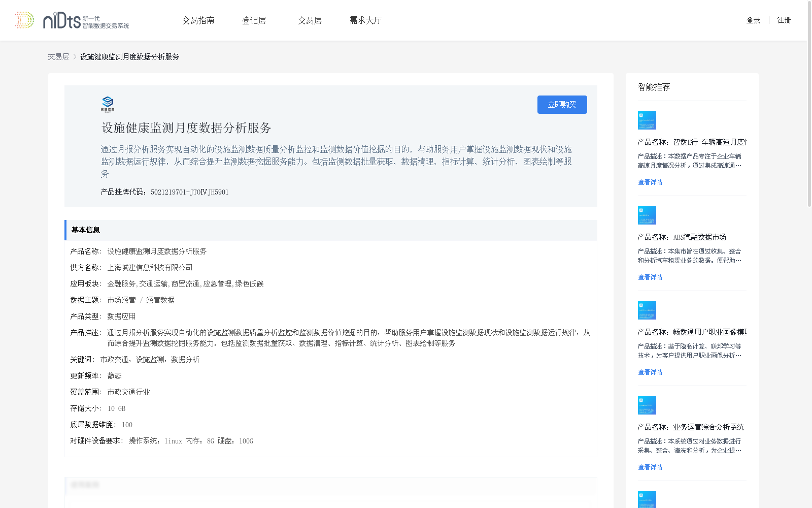This screenshot has height=508, width=812.
Task: Click product type value 数据应用
Action: pos(121,316)
